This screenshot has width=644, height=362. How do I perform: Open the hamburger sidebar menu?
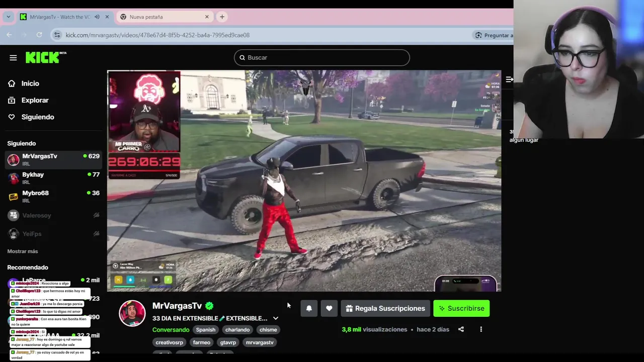(13, 58)
